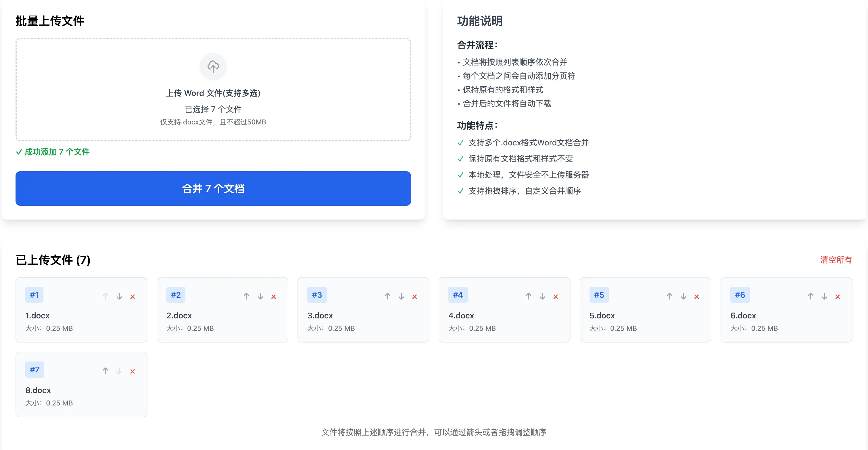Move 2.docx up with arrow

click(246, 296)
